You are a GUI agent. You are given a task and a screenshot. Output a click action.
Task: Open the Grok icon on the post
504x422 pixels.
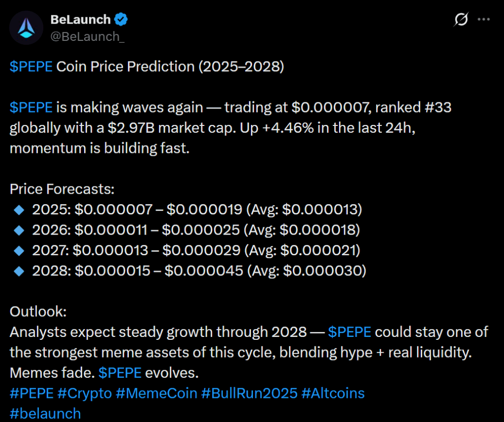pyautogui.click(x=461, y=20)
